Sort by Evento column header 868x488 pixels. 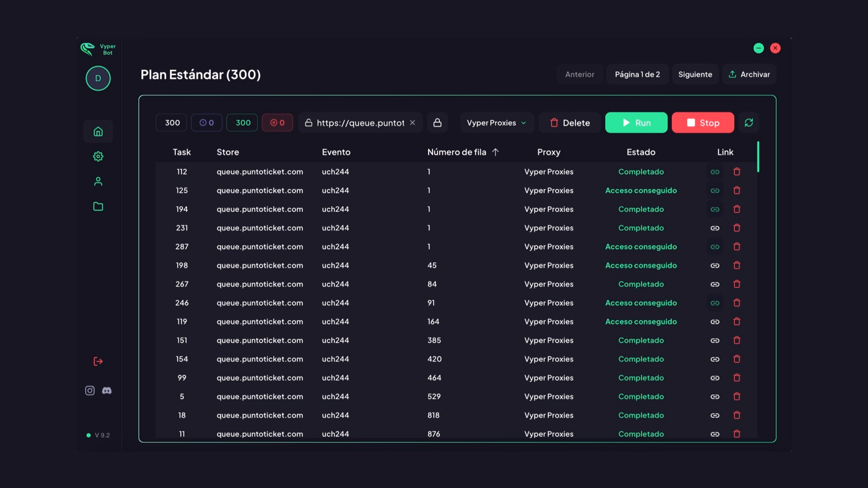coord(336,152)
